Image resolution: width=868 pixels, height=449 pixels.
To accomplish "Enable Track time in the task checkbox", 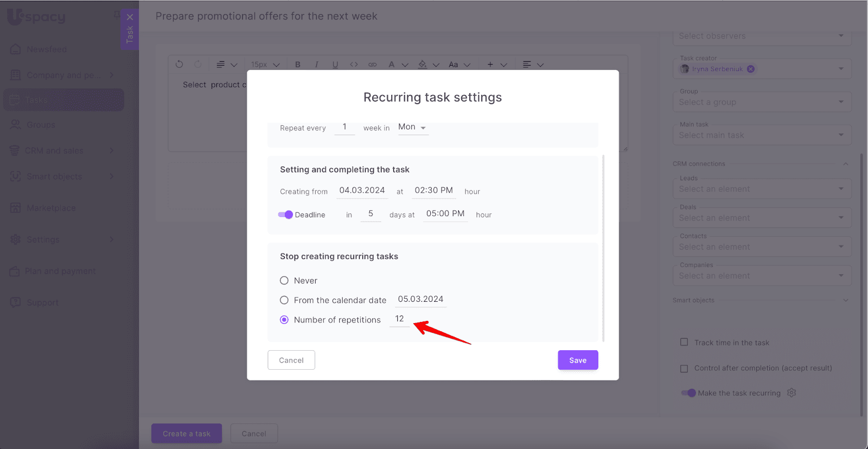I will [x=684, y=342].
